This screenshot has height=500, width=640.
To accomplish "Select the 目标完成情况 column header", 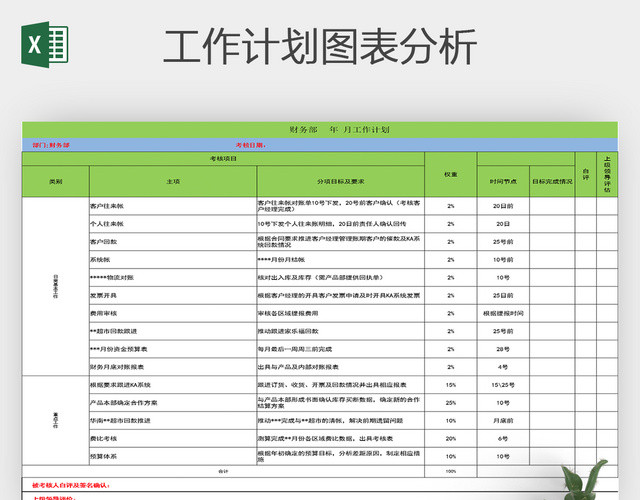I will (x=552, y=181).
